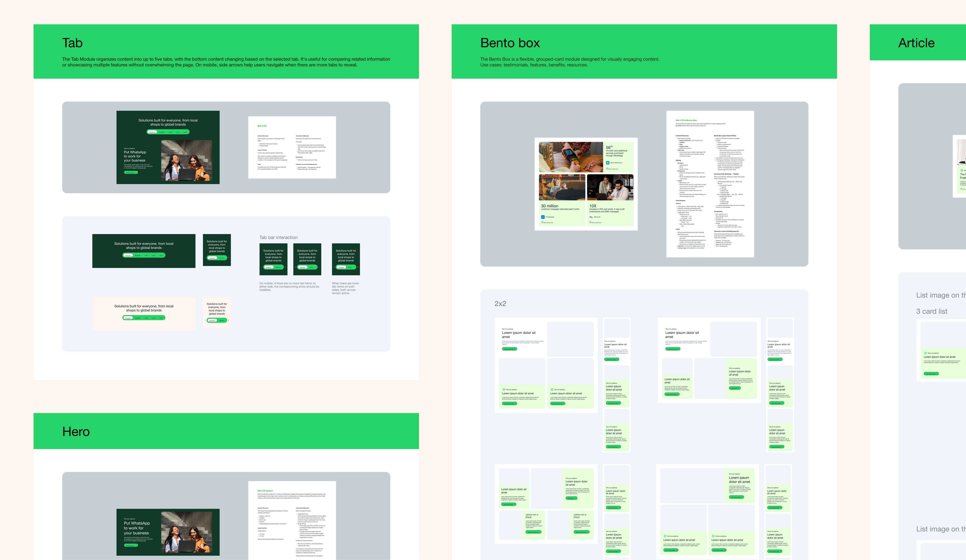Click the Banco Bolivariano logo icon
Viewport: 966px width, 560px height.
pyautogui.click(x=608, y=163)
